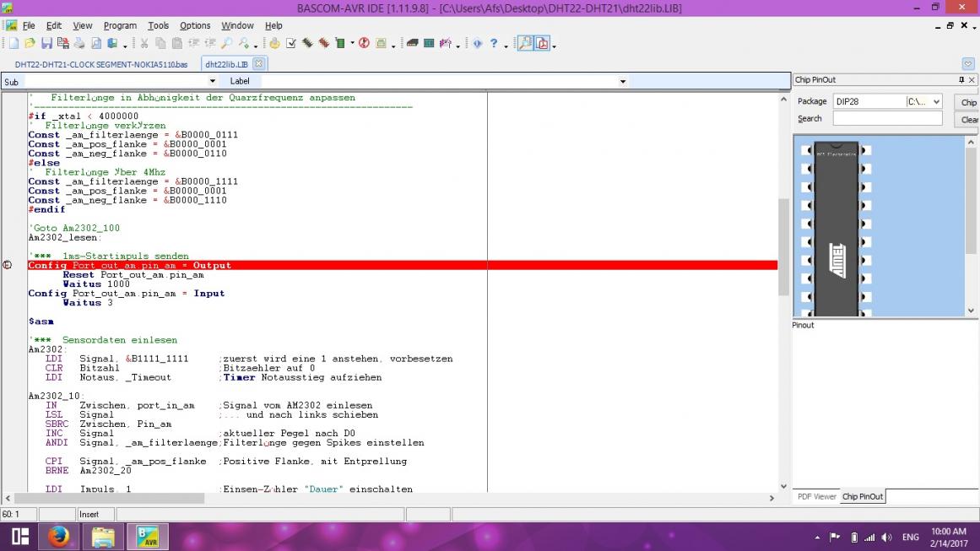The height and width of the screenshot is (551, 980).
Task: Open the Program menu
Action: (120, 26)
